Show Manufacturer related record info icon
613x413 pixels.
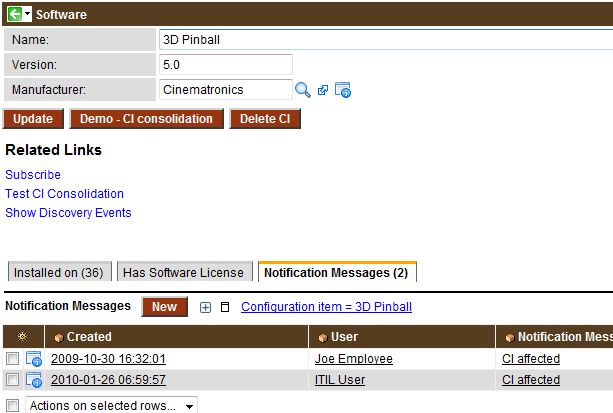(x=343, y=90)
